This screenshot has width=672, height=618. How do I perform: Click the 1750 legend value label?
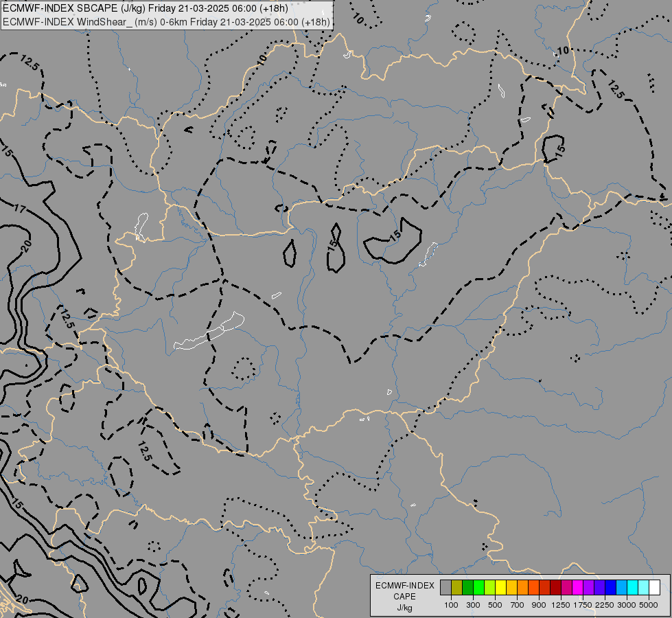point(583,605)
